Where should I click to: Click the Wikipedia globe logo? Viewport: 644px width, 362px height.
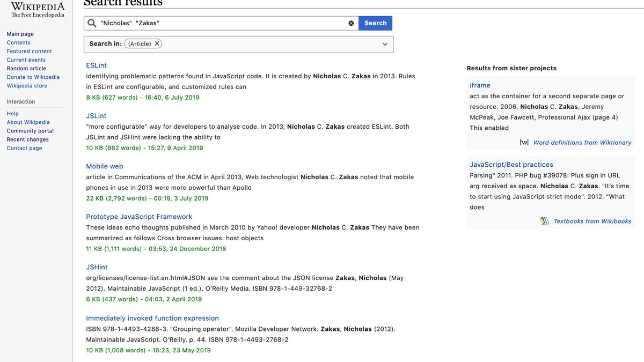38,6
